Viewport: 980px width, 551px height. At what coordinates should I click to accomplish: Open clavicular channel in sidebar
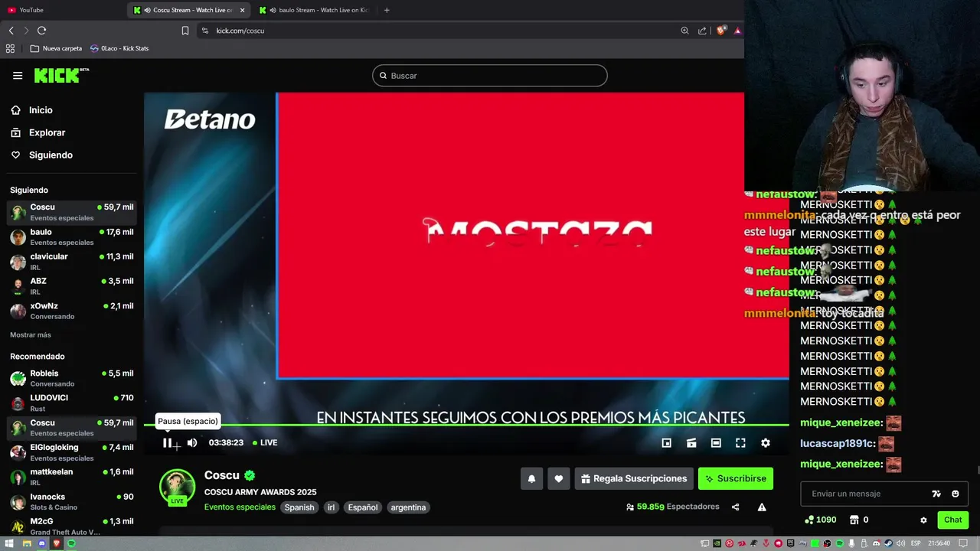click(72, 262)
